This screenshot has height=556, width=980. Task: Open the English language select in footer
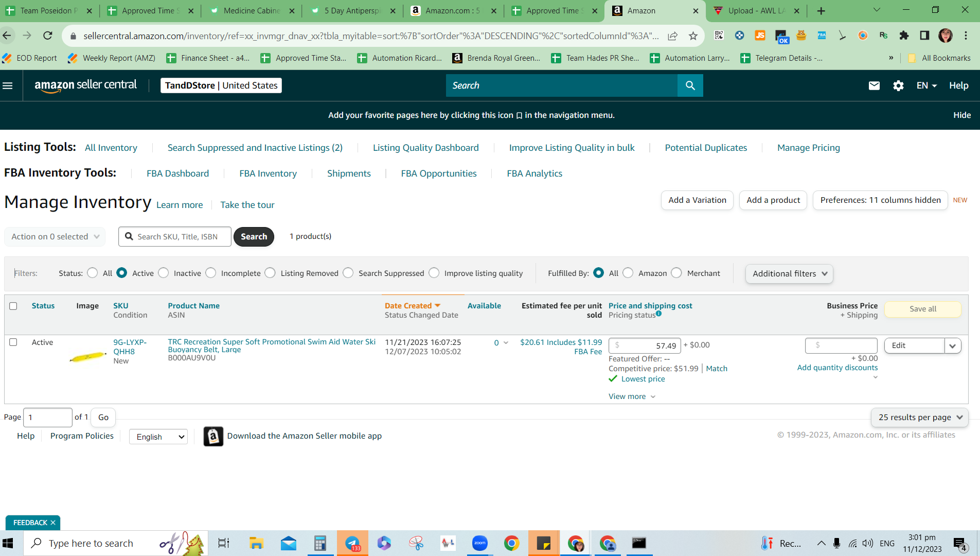click(x=158, y=437)
